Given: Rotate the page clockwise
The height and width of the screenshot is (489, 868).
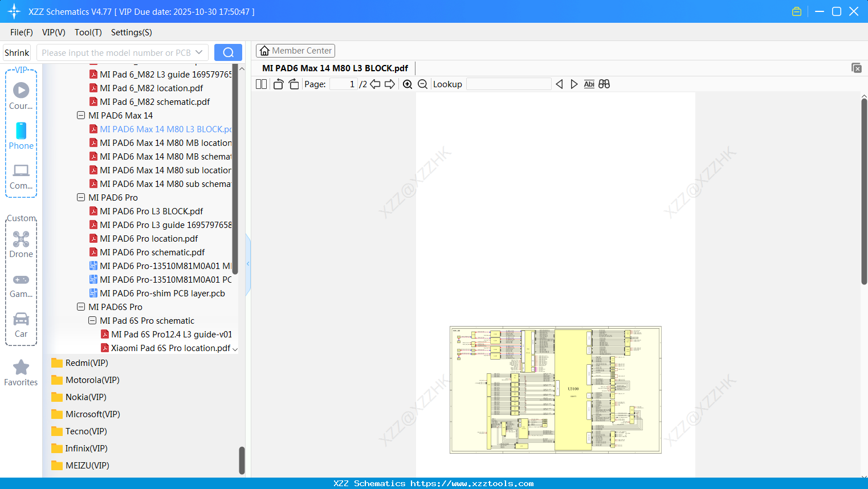Looking at the screenshot, I should point(294,84).
